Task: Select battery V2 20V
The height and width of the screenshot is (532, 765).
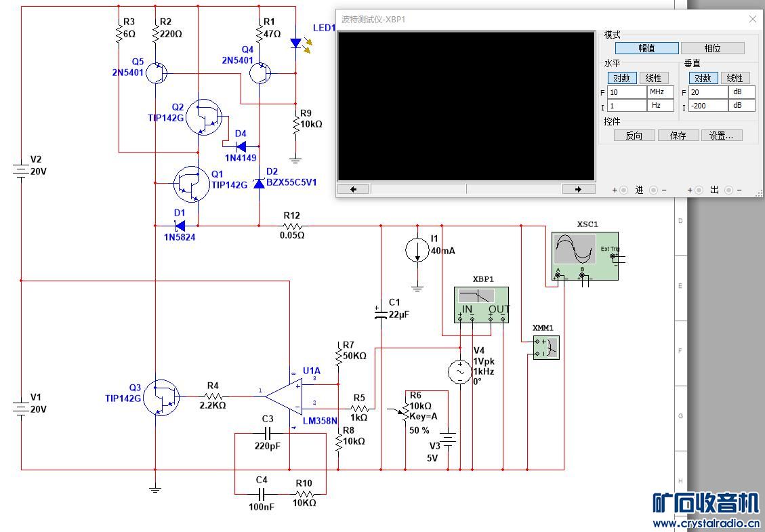Action: tap(21, 170)
